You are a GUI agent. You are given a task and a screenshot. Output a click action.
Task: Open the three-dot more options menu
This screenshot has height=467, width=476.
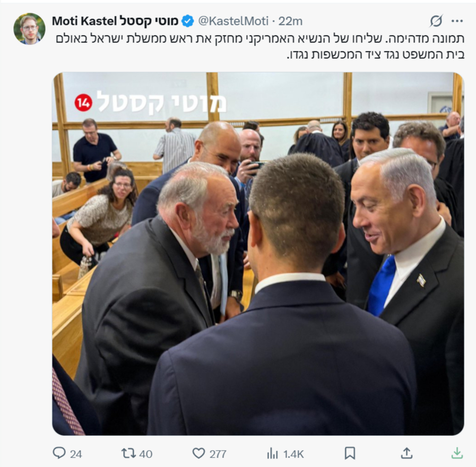(x=457, y=21)
